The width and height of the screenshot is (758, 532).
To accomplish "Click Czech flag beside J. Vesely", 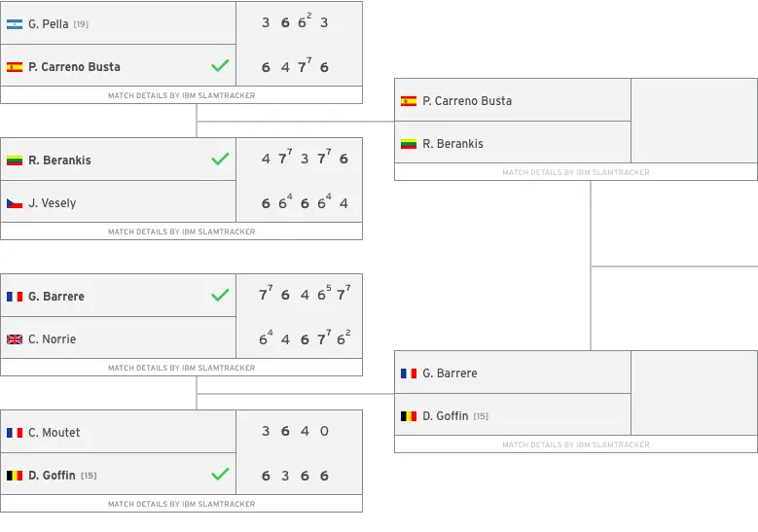I will [15, 203].
